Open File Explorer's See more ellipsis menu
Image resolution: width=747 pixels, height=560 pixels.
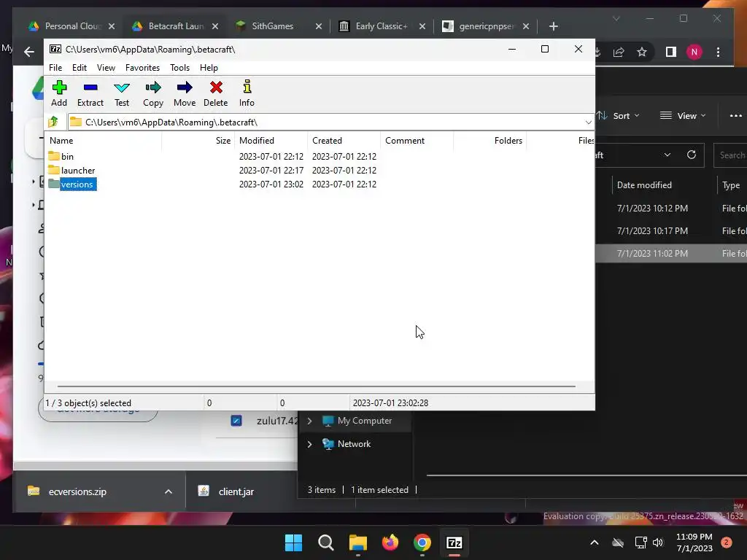[735, 116]
